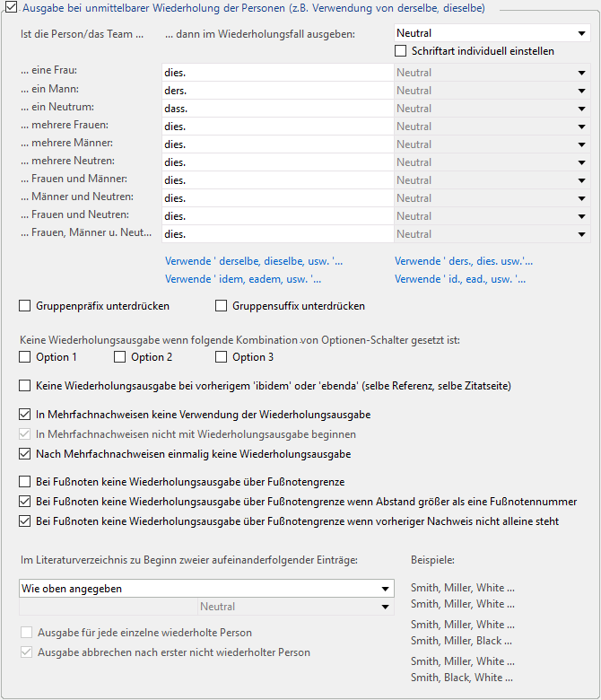Open Neutral dropdown in 'ein Mann' row
Viewport: 601px width, 700px height.
coord(492,91)
